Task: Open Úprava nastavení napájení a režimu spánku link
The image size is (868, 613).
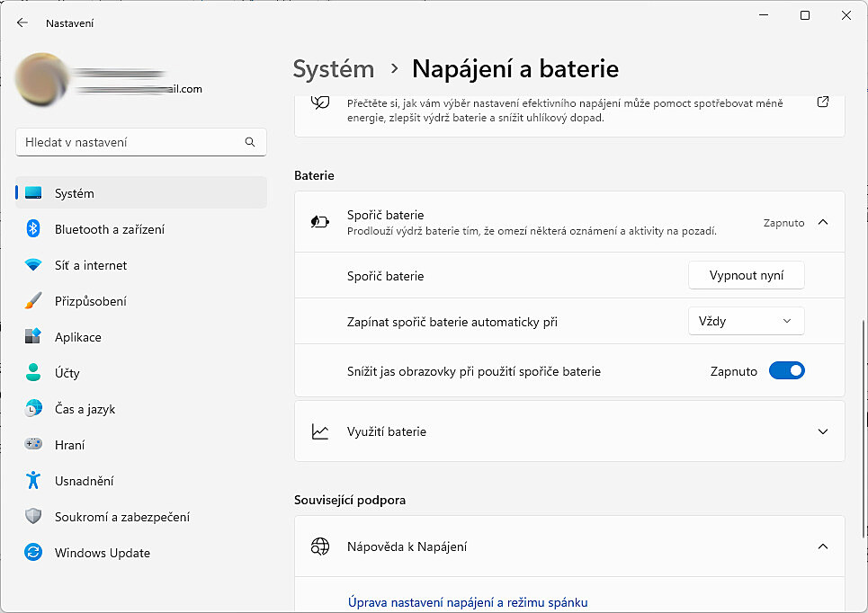Action: click(x=468, y=602)
